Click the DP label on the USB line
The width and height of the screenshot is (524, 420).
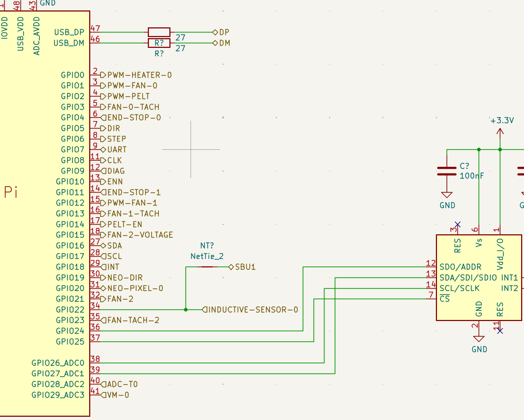(224, 32)
